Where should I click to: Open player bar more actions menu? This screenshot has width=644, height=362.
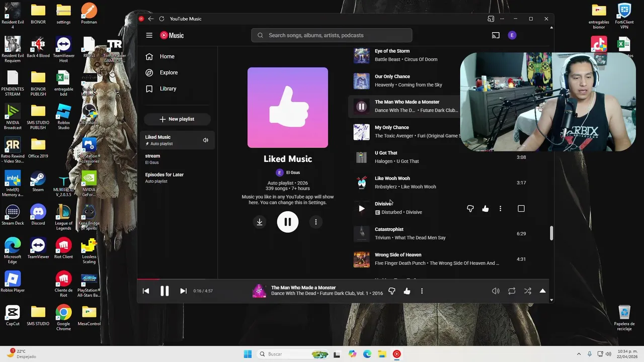422,291
